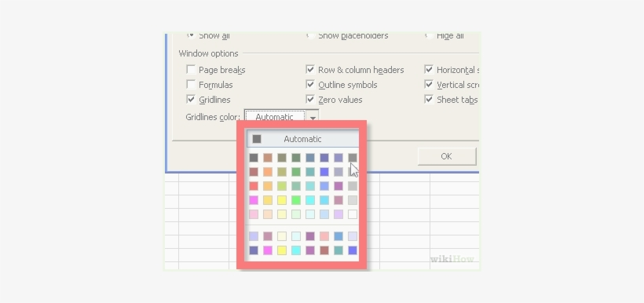Select the white swatch ending the fifth palette row
Viewport: 644px width, 303px height.
coord(353,214)
